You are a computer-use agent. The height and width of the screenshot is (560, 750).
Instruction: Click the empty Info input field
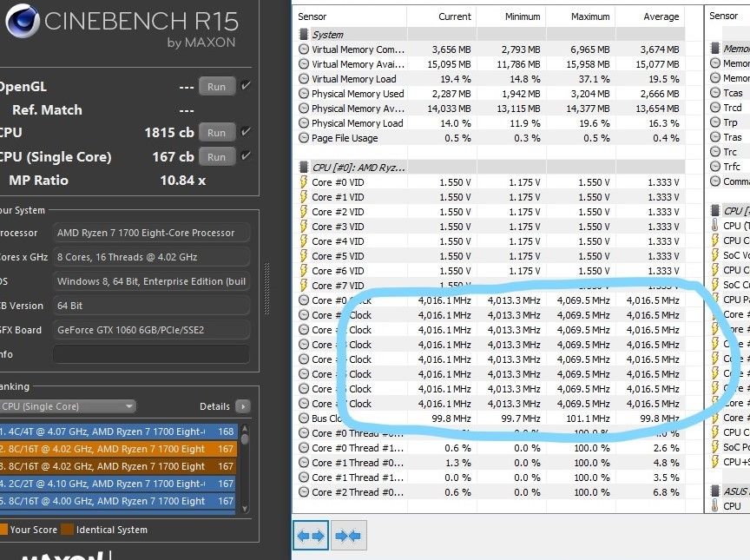(x=151, y=354)
